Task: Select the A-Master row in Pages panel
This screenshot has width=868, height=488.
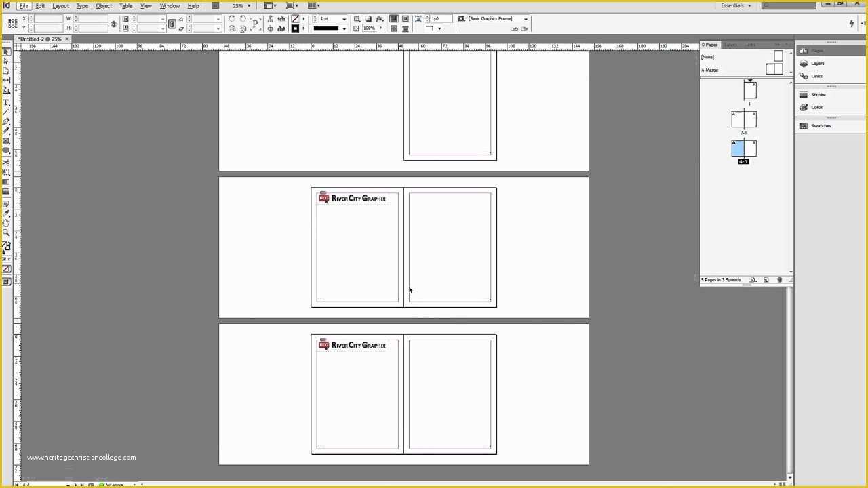Action: pos(743,70)
